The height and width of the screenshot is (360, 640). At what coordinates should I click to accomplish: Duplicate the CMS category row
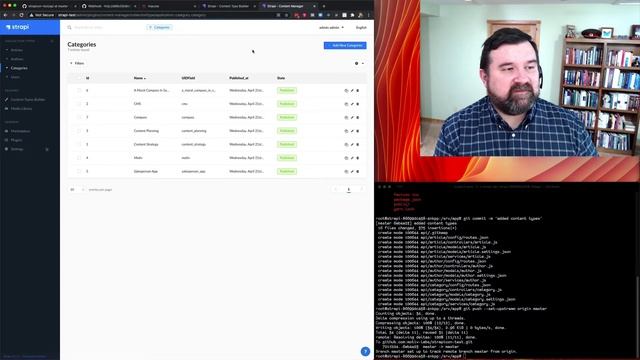coord(346,104)
